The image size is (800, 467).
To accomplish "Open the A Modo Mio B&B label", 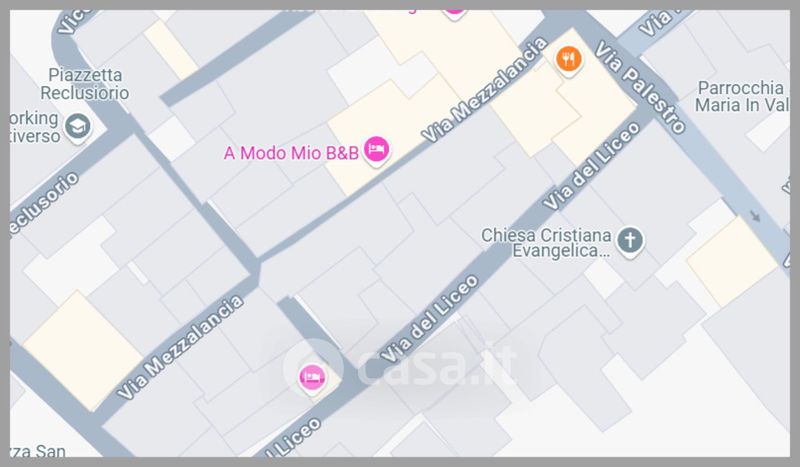I will 291,153.
